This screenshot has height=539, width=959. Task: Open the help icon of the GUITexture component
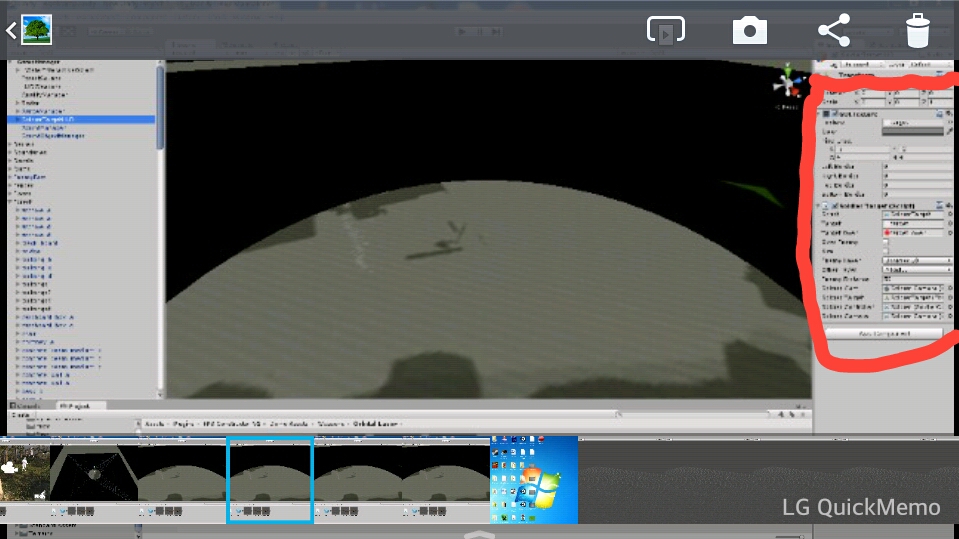point(939,114)
